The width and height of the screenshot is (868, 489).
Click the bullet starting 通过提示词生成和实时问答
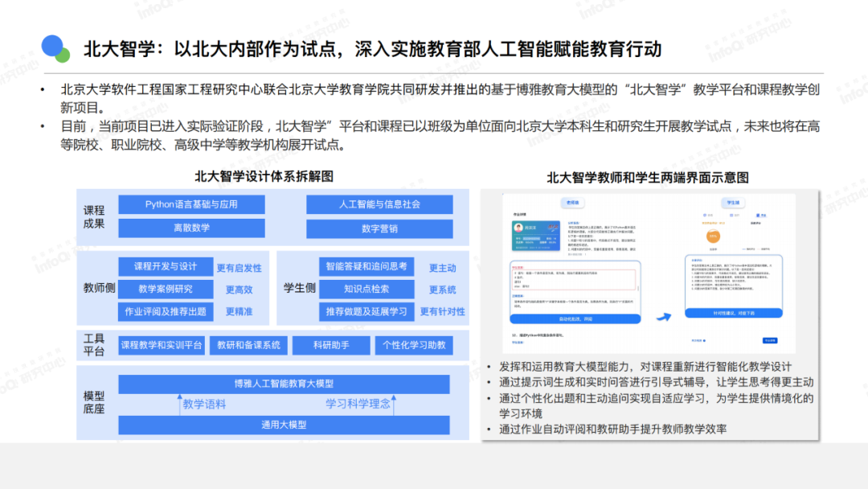(x=656, y=382)
